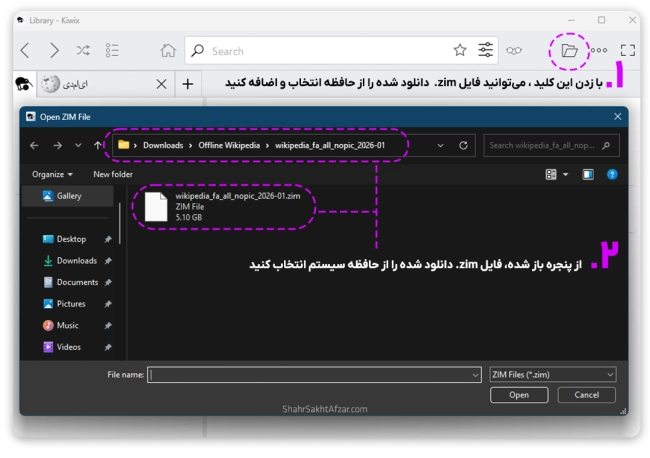Close the Open ZIM File dialog
650x458 pixels.
pyautogui.click(x=617, y=116)
